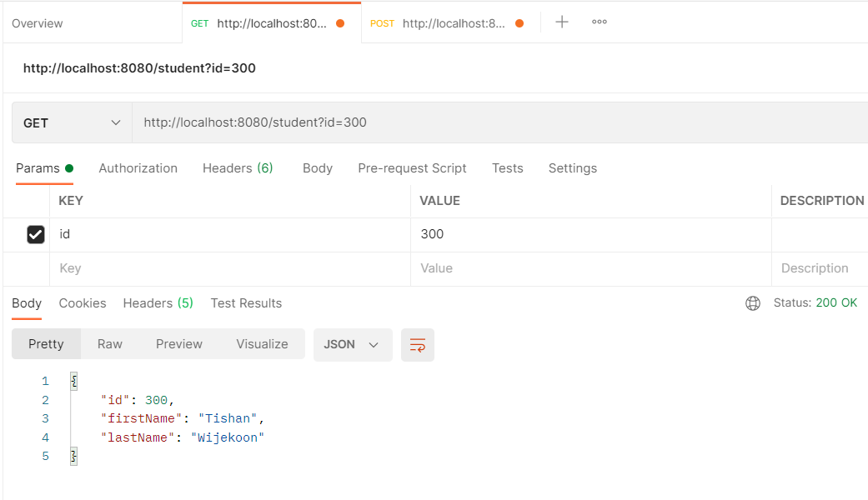The height and width of the screenshot is (500, 868).
Task: Switch to the Tests tab
Action: coord(507,168)
